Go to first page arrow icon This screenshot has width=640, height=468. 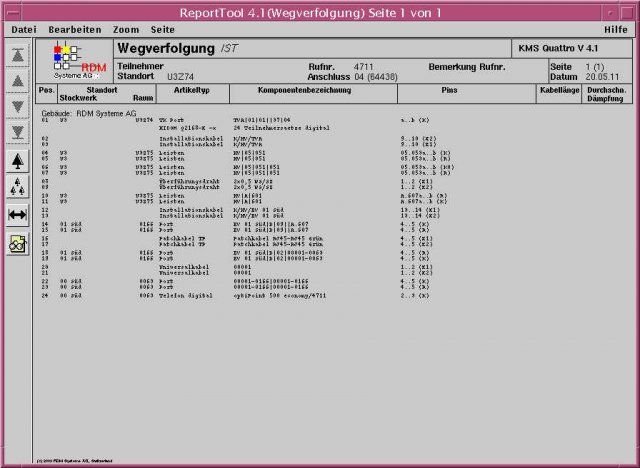click(18, 55)
